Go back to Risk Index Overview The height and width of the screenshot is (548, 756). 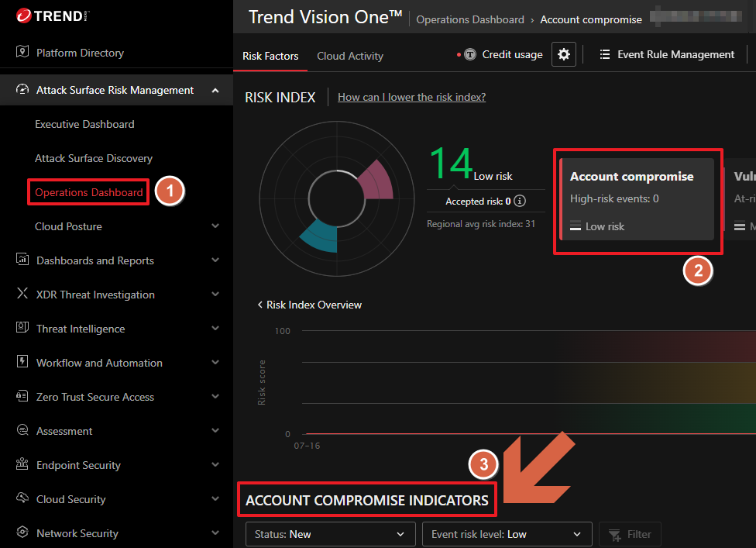click(310, 305)
